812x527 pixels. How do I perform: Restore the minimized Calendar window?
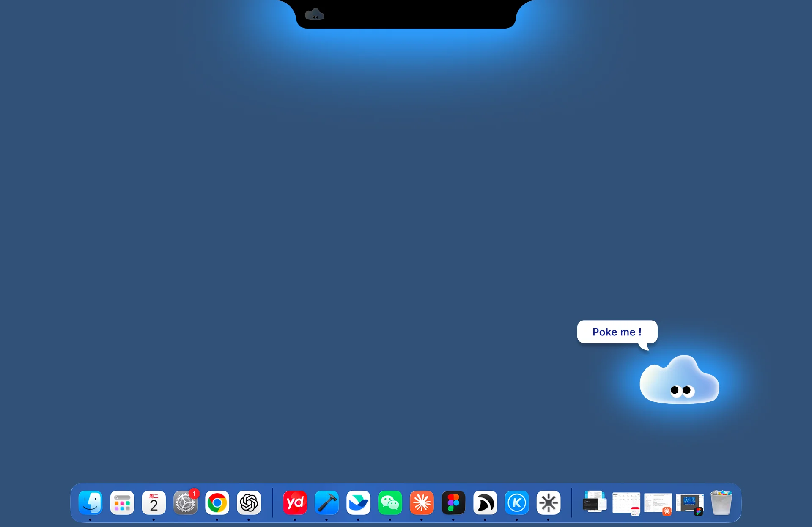coord(626,503)
